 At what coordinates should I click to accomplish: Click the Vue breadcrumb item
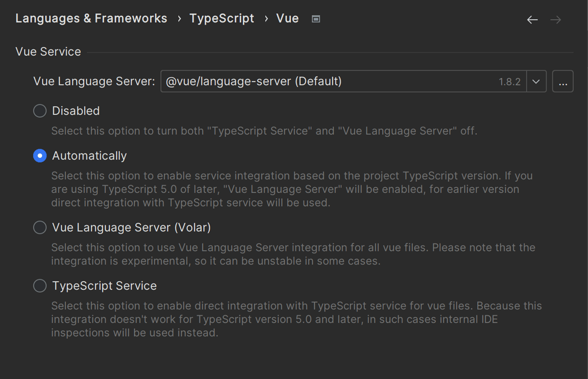click(287, 19)
